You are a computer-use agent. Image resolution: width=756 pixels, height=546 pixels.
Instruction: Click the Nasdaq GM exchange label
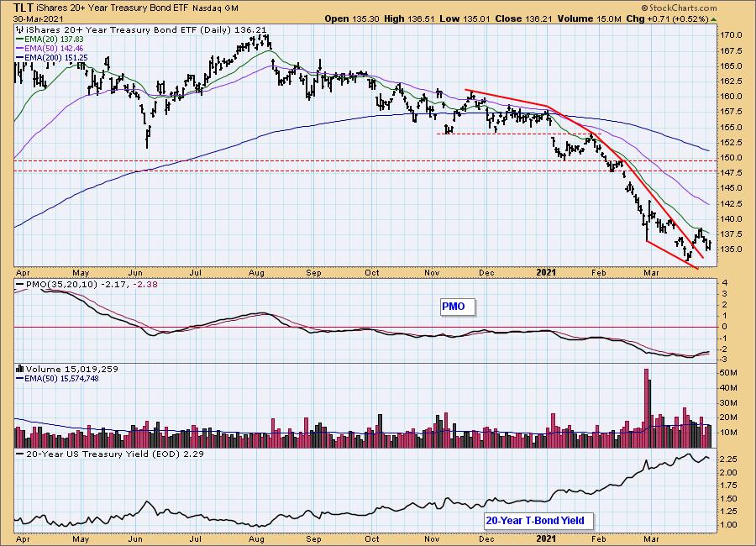point(215,8)
